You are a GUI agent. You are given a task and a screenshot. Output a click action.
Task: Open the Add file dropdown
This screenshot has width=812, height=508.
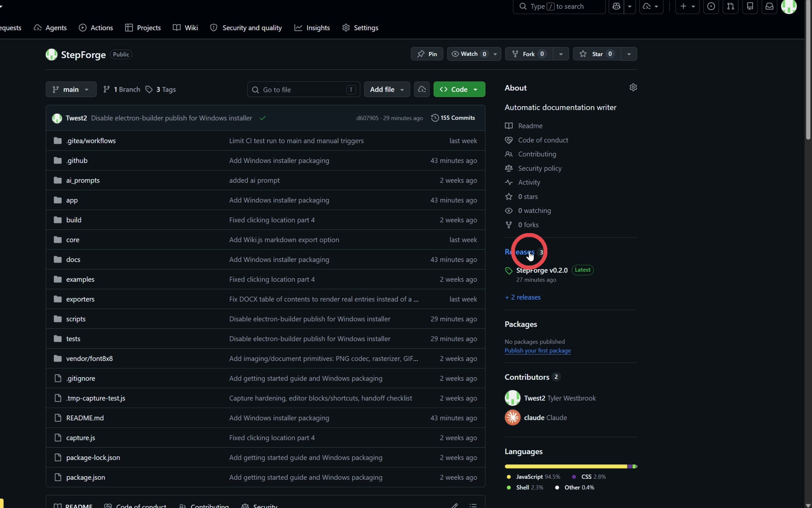click(x=387, y=89)
